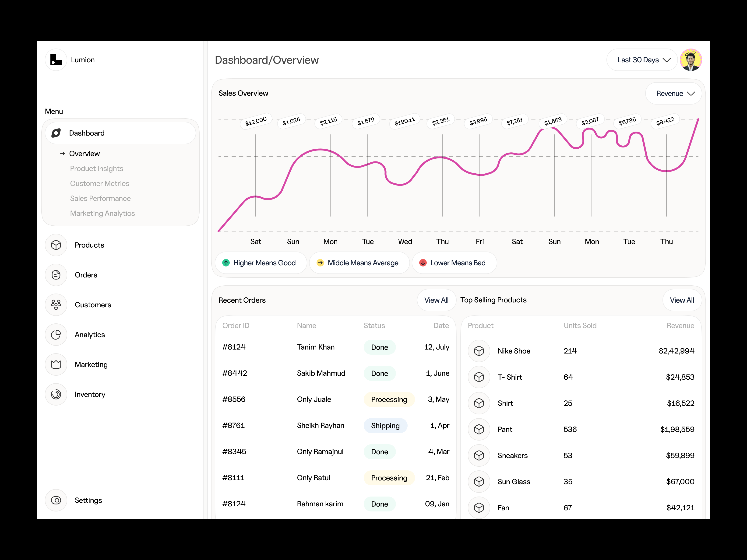Collapse the Dashboard menu section
This screenshot has width=747, height=560.
120,133
